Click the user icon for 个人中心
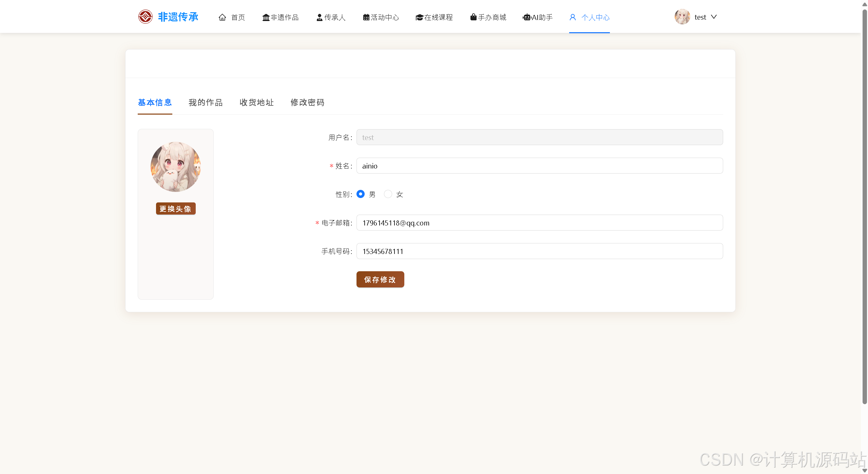868x474 pixels. pos(573,17)
